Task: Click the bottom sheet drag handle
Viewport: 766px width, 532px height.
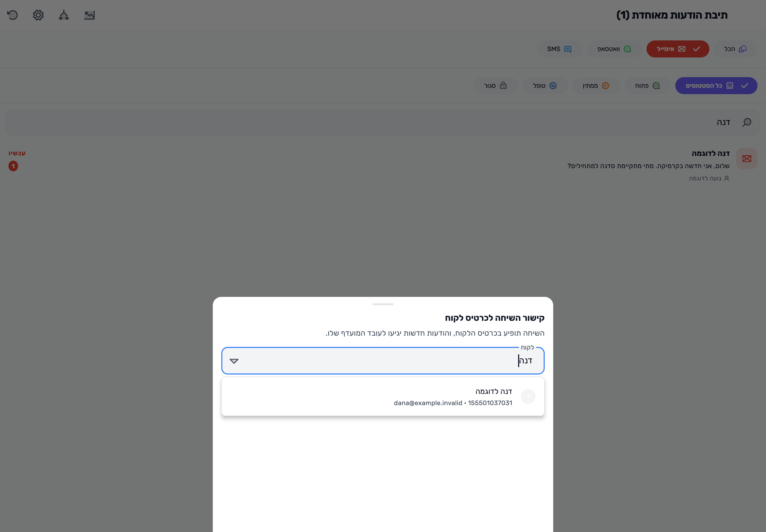Action: (383, 304)
